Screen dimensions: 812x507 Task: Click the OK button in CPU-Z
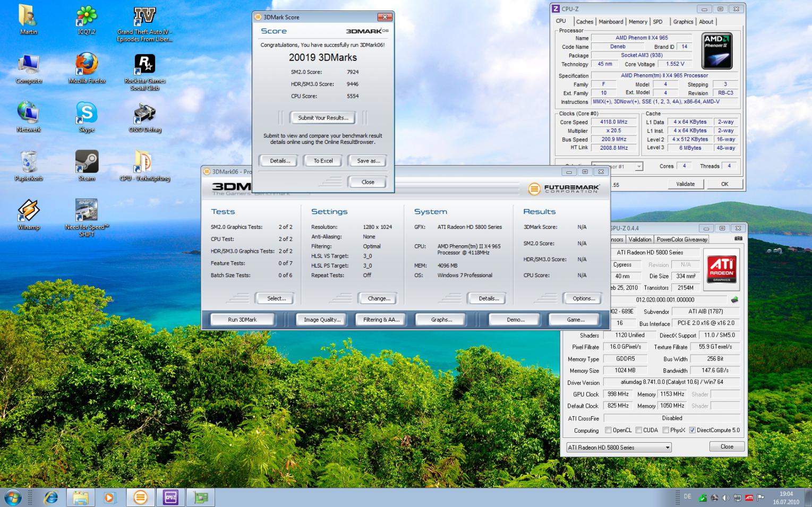(x=724, y=184)
